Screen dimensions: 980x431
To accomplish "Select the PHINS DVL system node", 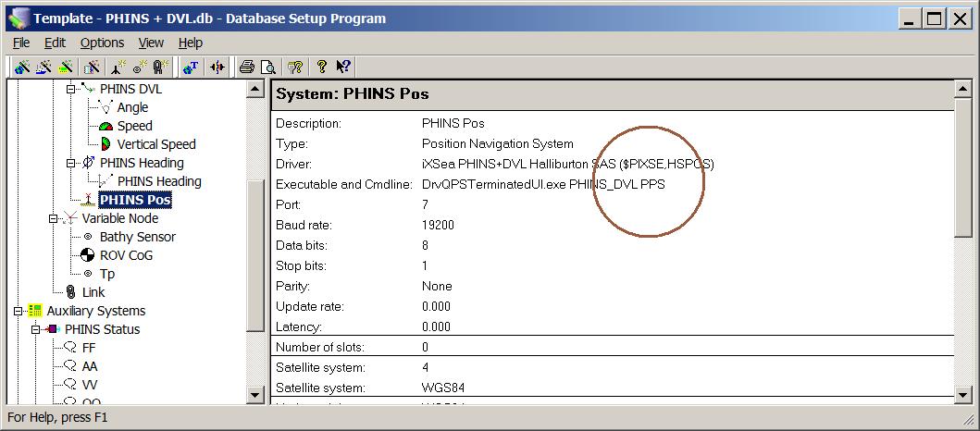I will tap(130, 90).
